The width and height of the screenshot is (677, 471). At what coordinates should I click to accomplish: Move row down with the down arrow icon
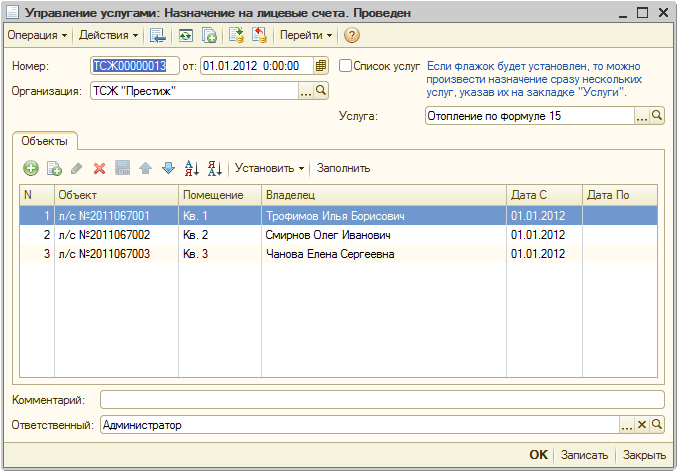[x=168, y=168]
